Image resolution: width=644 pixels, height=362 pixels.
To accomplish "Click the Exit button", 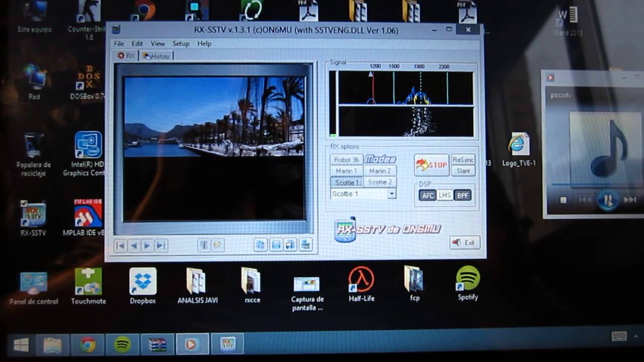I will (x=464, y=242).
